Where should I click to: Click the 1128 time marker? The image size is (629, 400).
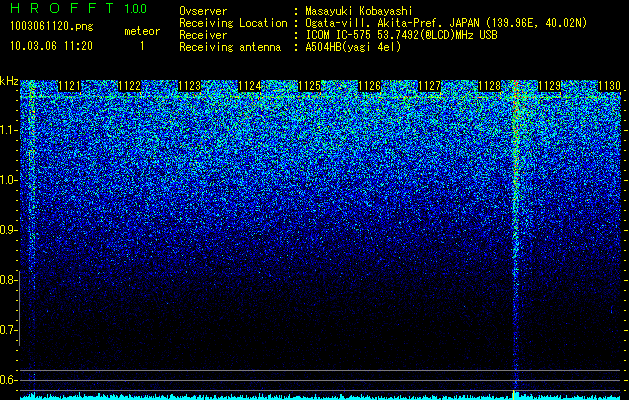tap(489, 86)
